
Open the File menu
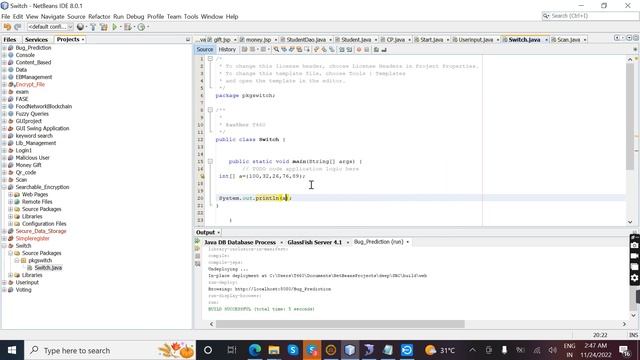click(6, 17)
